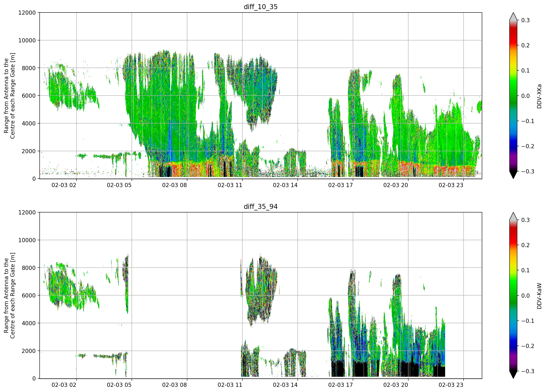The width and height of the screenshot is (546, 392).
Task: Click '02-03 23' time label under diff_35_94
Action: point(451,385)
